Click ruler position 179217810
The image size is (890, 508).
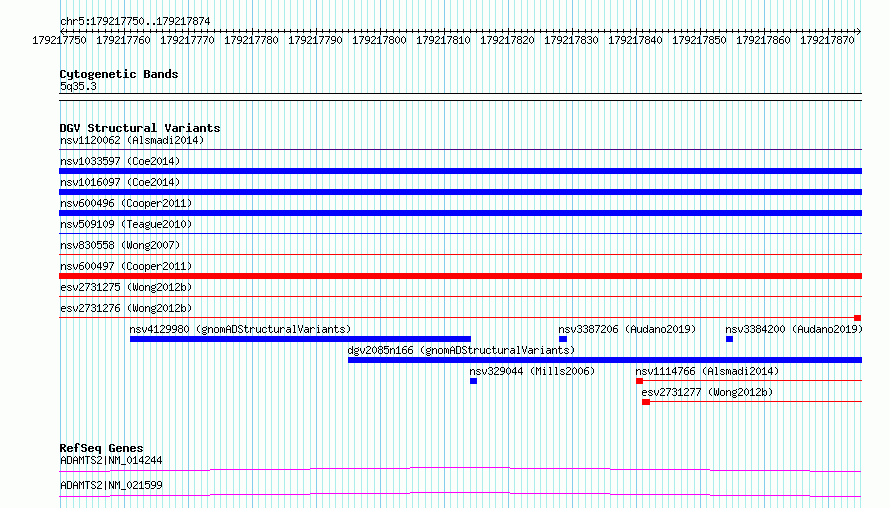pyautogui.click(x=443, y=40)
